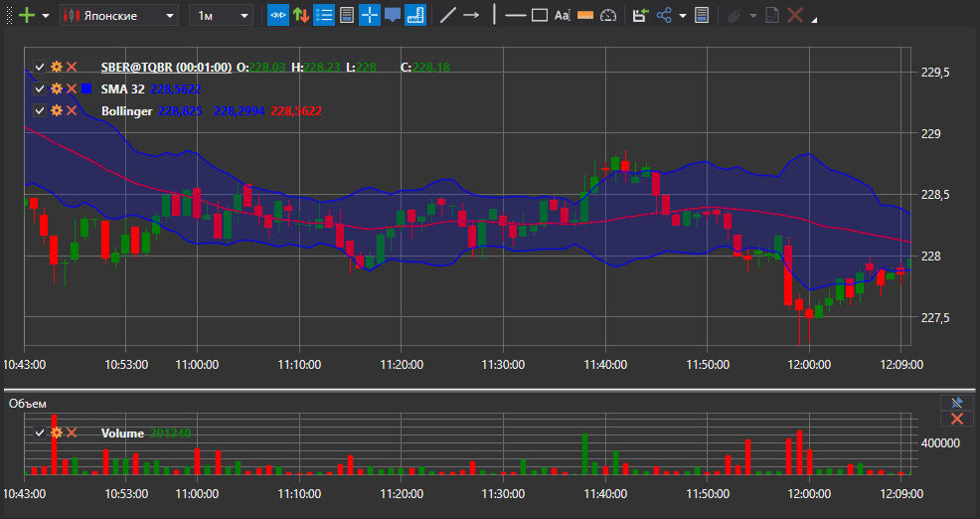
Task: Select the orange ruler tool
Action: coord(585,16)
